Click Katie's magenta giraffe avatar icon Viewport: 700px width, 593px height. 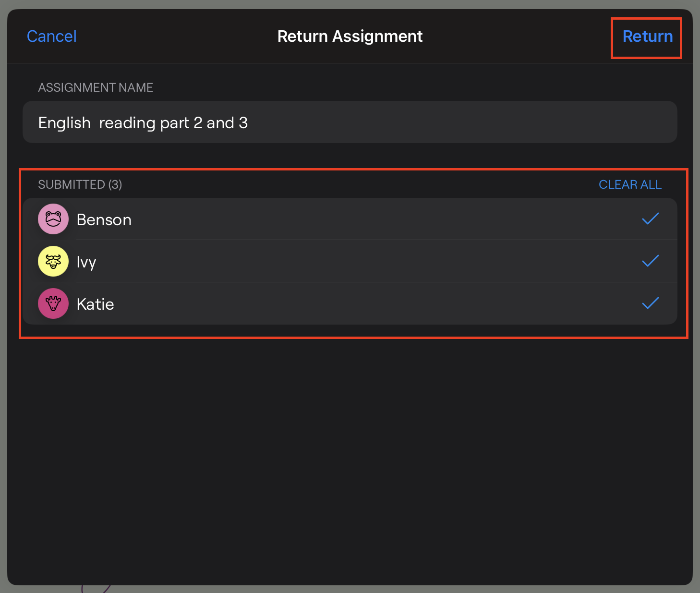(53, 303)
